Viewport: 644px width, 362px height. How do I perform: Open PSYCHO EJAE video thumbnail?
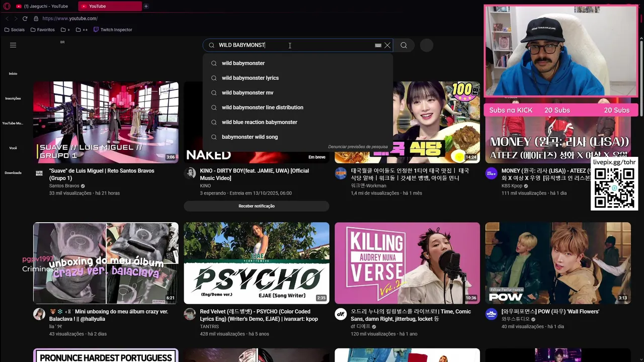point(257,263)
